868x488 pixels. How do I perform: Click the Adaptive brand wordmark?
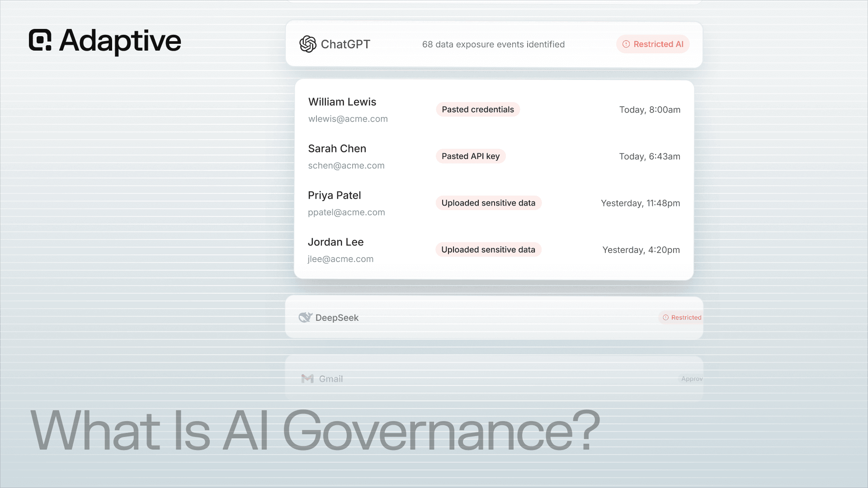point(120,41)
